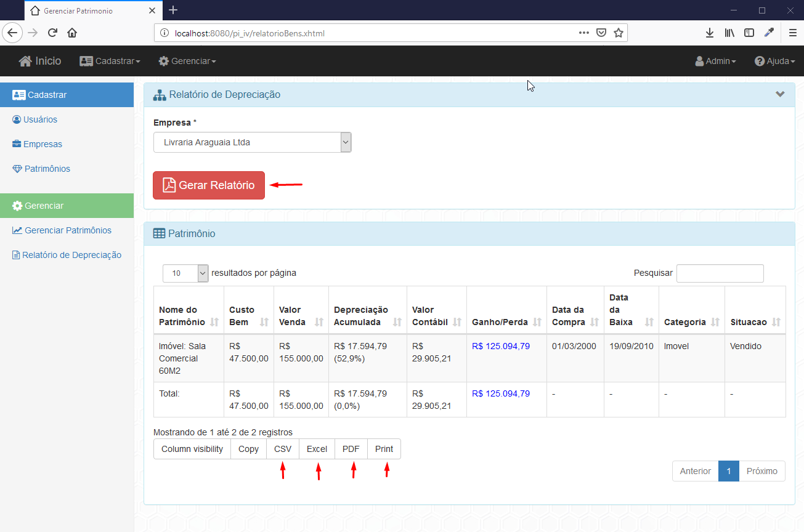Go to Inicio in the navbar

tap(40, 61)
